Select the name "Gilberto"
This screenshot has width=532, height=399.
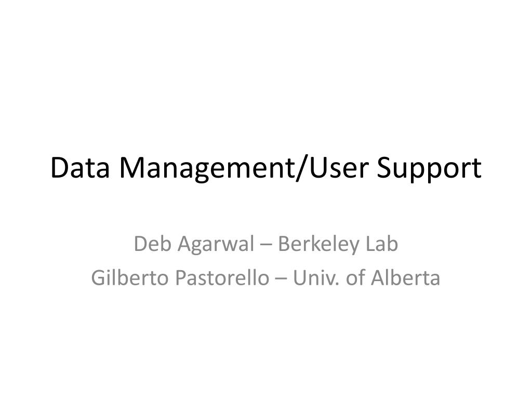pos(130,277)
